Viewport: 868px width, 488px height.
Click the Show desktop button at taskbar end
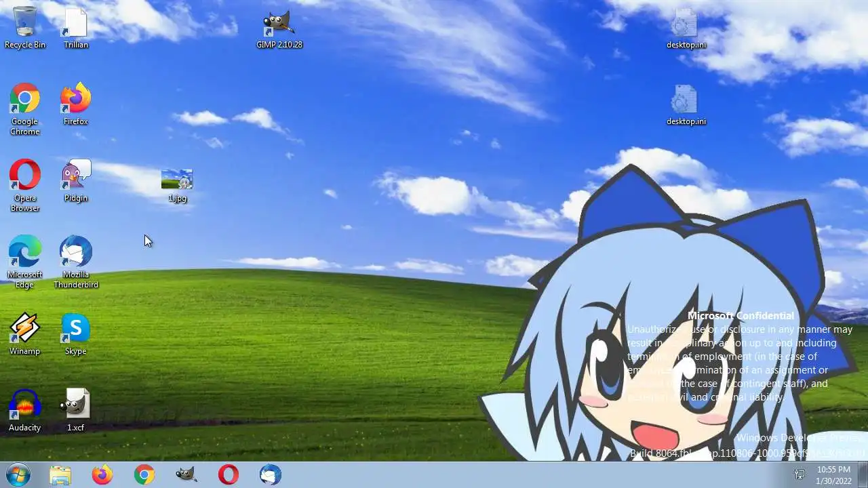(863, 475)
